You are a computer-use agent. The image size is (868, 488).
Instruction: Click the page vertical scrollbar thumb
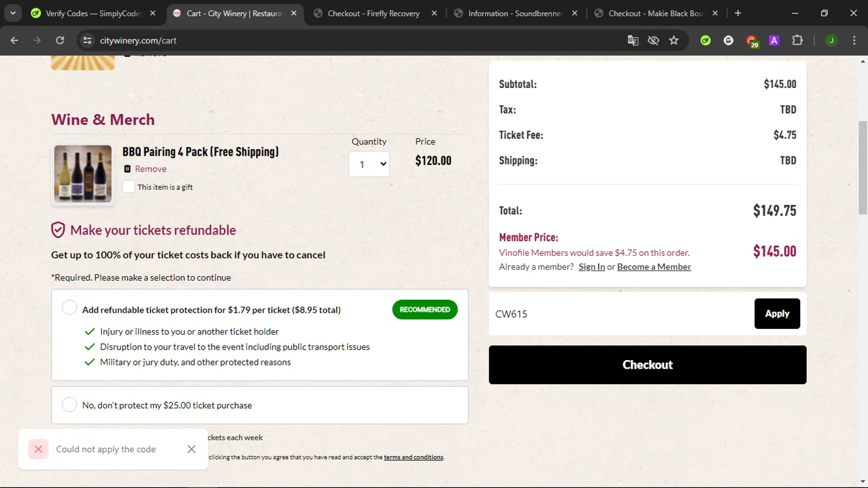(x=863, y=168)
